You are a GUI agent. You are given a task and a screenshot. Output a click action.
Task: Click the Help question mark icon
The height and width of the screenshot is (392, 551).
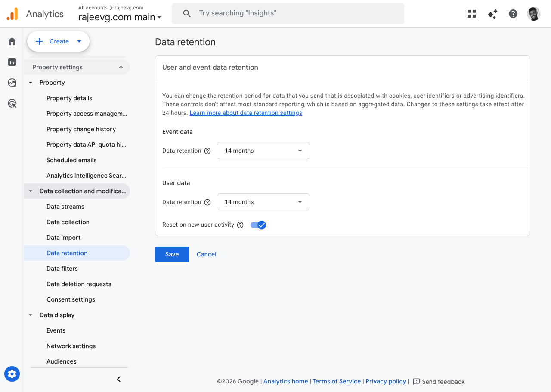[x=513, y=14]
